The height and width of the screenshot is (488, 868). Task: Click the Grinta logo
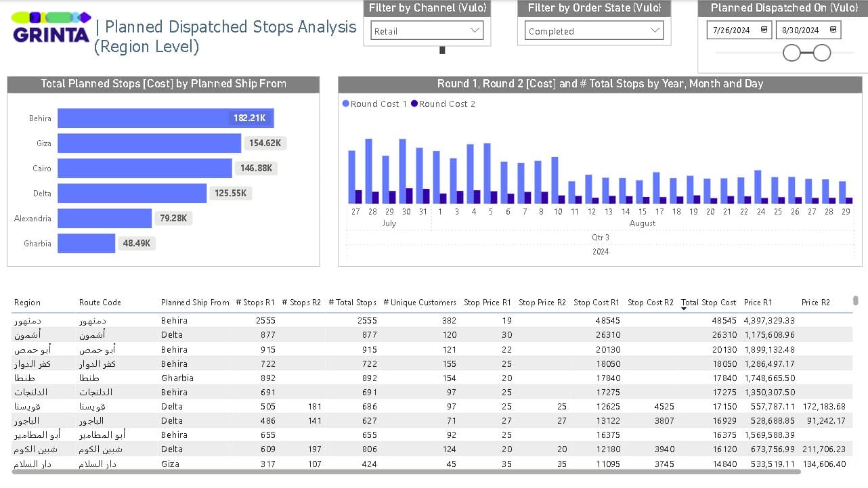tap(52, 28)
